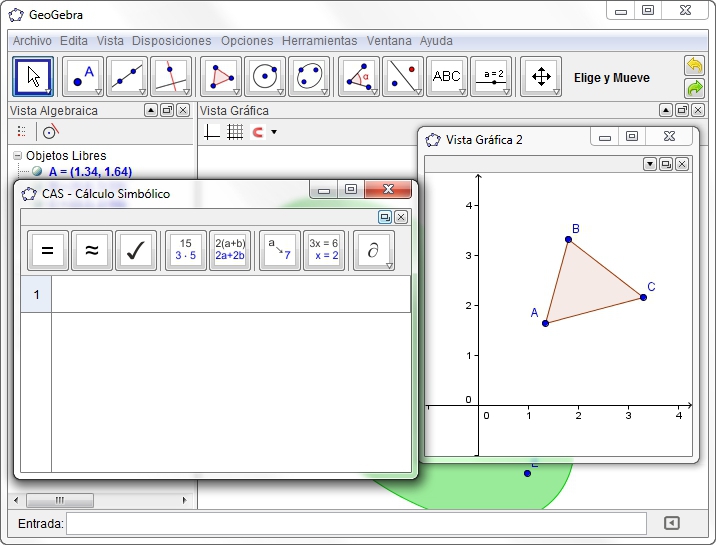This screenshot has width=716, height=545.
Task: Select the Elige y Mueve arrow tool
Action: point(33,77)
